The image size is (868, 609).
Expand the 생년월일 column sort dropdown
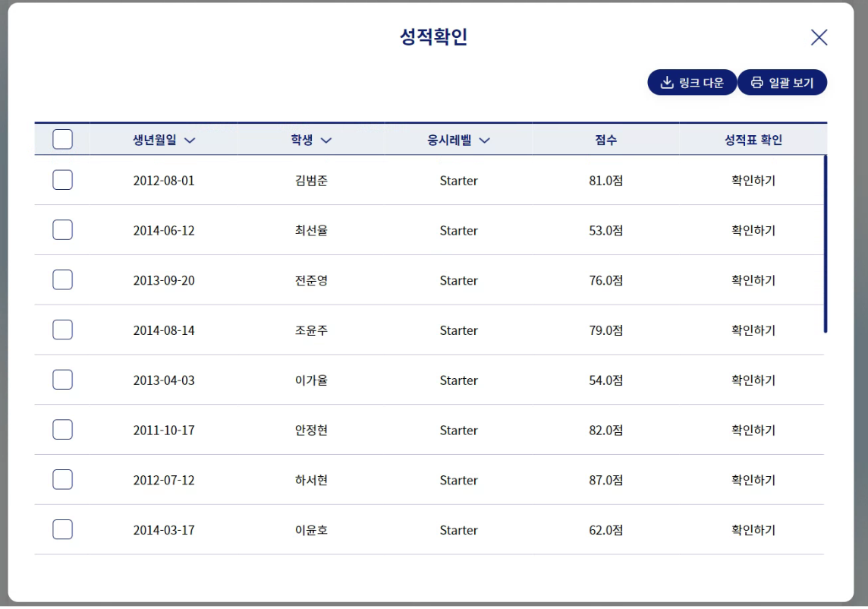[x=190, y=140]
